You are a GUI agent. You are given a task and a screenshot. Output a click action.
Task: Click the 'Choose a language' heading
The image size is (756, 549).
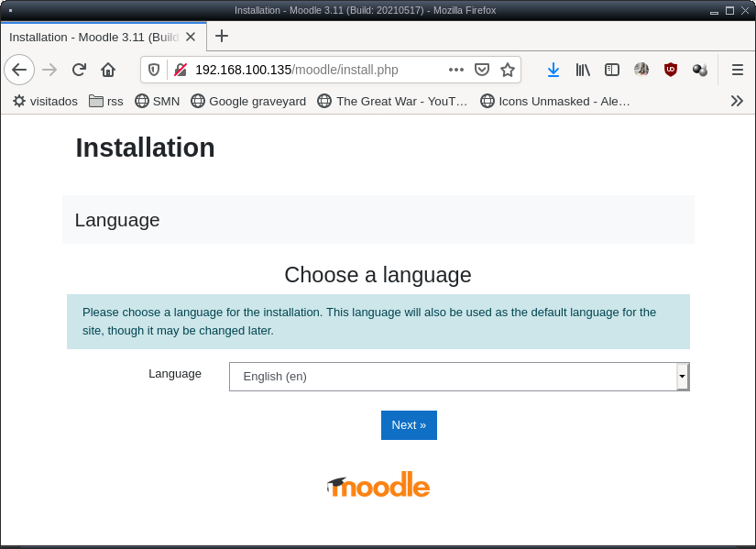coord(378,275)
